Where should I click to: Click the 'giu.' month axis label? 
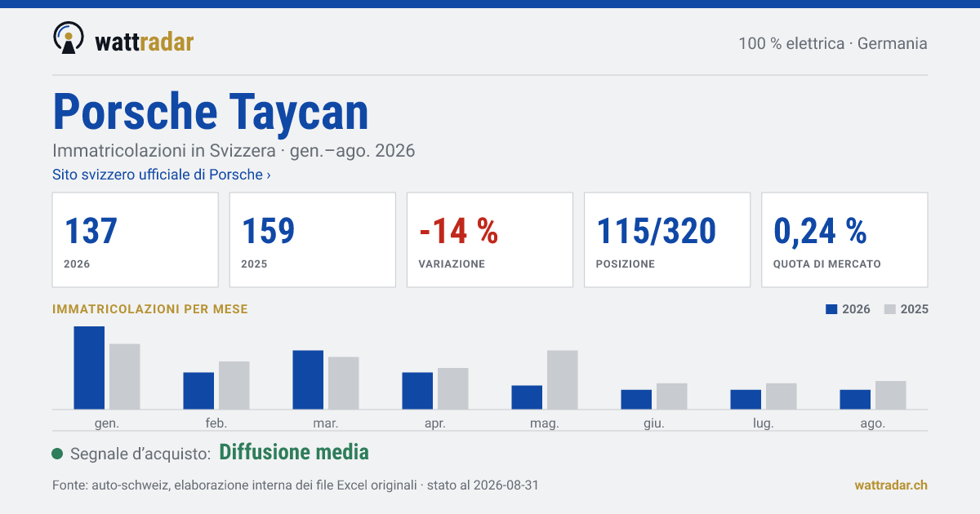tap(654, 423)
